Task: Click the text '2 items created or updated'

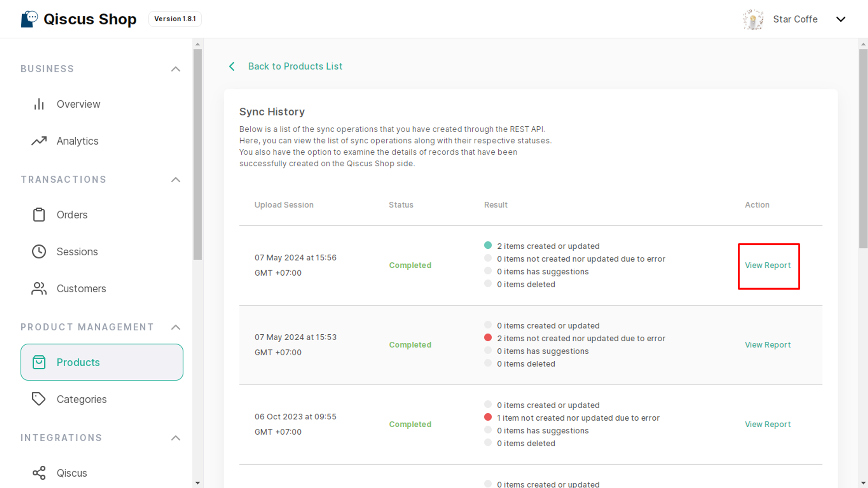Action: (548, 246)
